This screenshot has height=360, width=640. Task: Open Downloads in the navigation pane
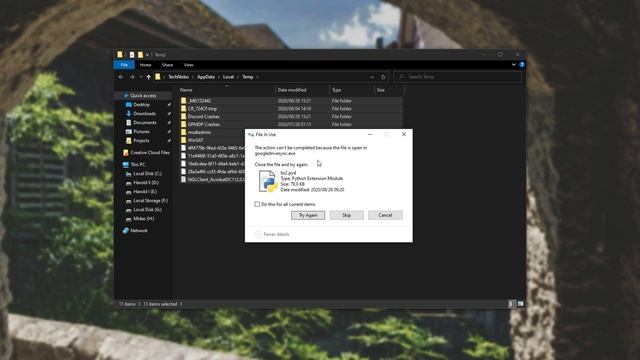coord(144,113)
